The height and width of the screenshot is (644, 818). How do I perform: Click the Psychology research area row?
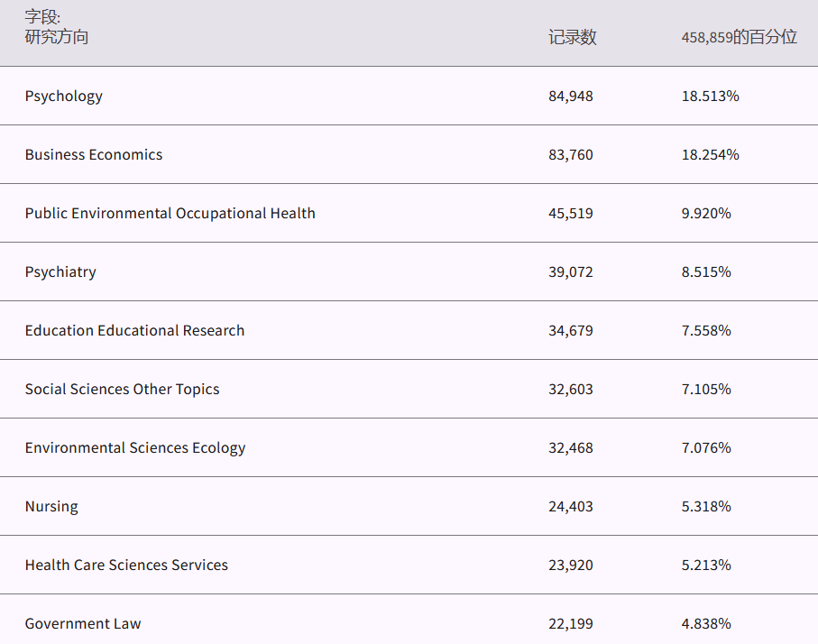64,97
